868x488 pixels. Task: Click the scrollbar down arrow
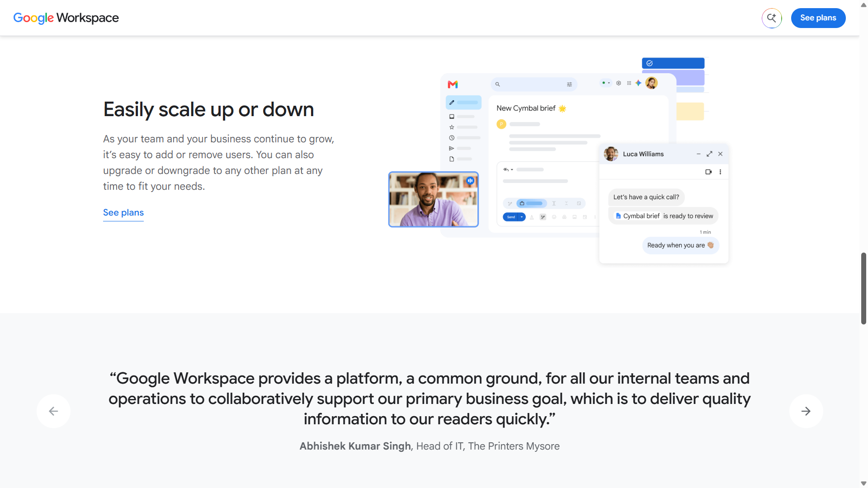(x=863, y=483)
